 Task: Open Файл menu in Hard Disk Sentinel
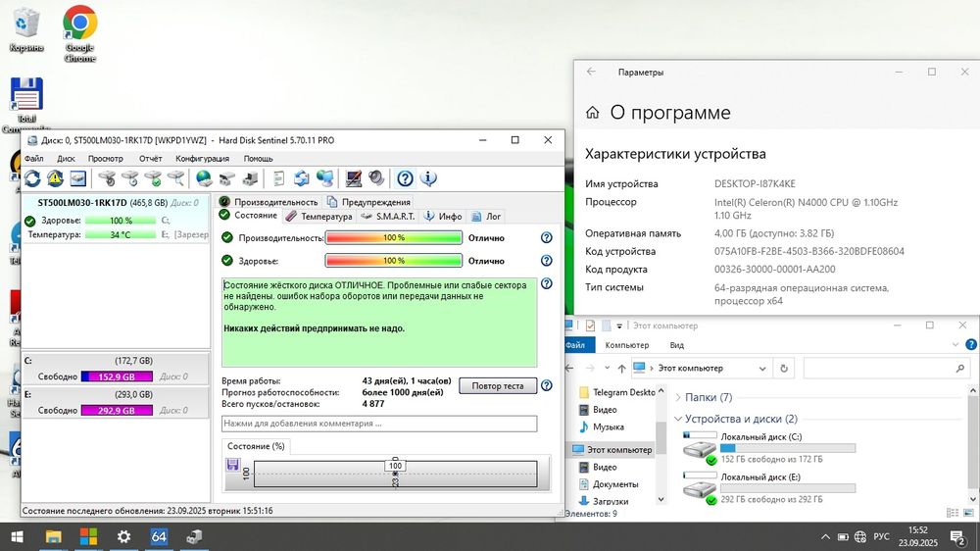[x=33, y=158]
